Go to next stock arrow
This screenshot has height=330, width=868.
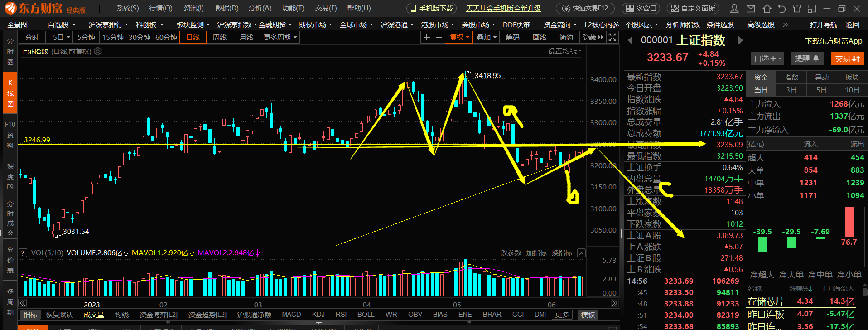click(x=740, y=40)
